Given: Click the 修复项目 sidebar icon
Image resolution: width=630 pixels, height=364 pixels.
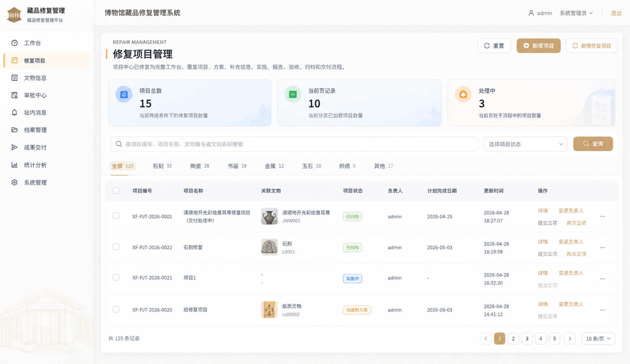Looking at the screenshot, I should [x=15, y=60].
